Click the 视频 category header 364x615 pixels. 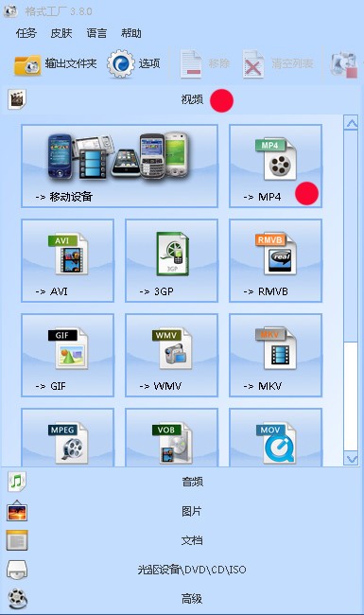(x=182, y=99)
